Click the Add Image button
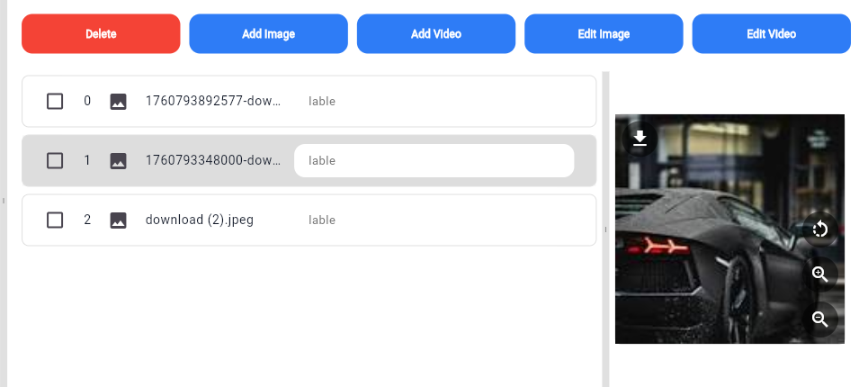The height and width of the screenshot is (387, 868). point(268,34)
